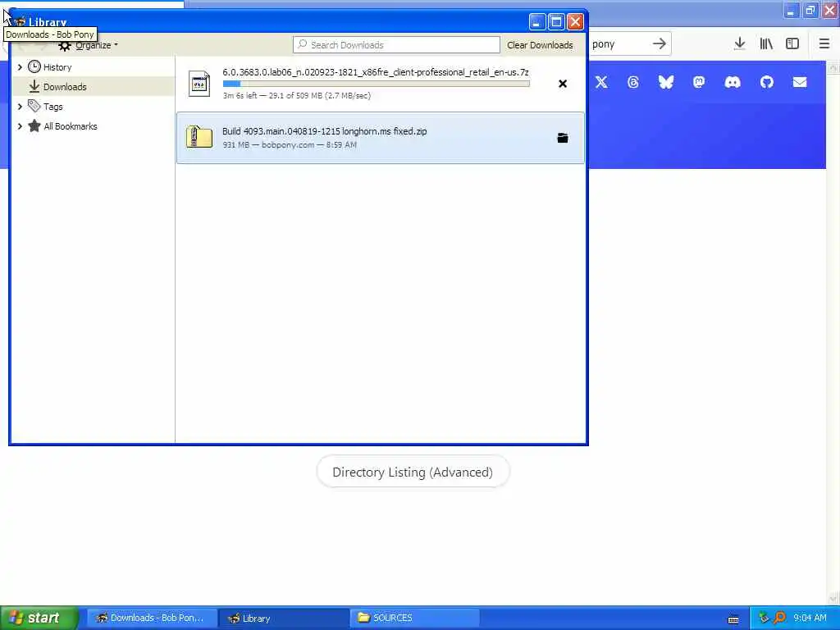Expand the Tags tree node
This screenshot has height=630, width=840.
pos(20,107)
